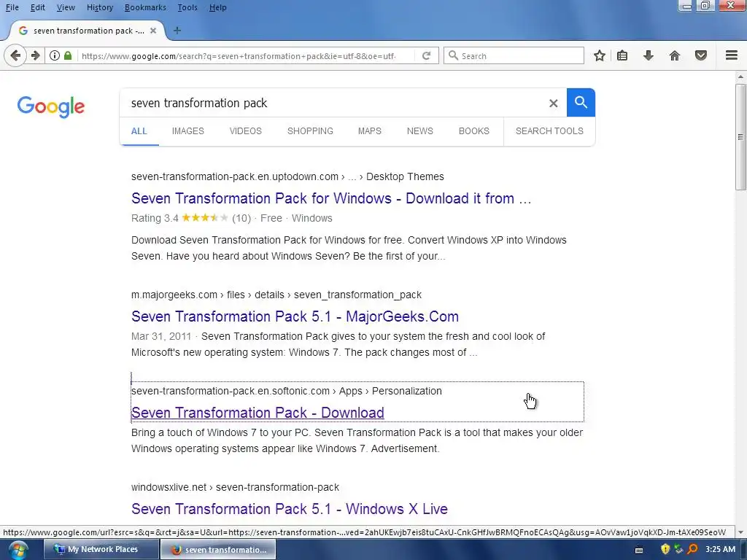This screenshot has width=747, height=560.
Task: Go to the home page icon
Action: coord(675,55)
